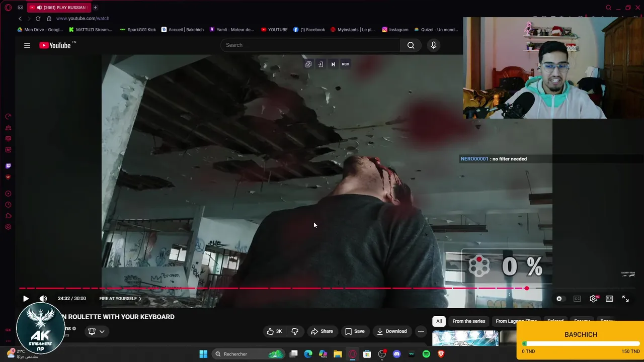Open the video quality settings gear
This screenshot has width=644, height=362.
pos(594,299)
